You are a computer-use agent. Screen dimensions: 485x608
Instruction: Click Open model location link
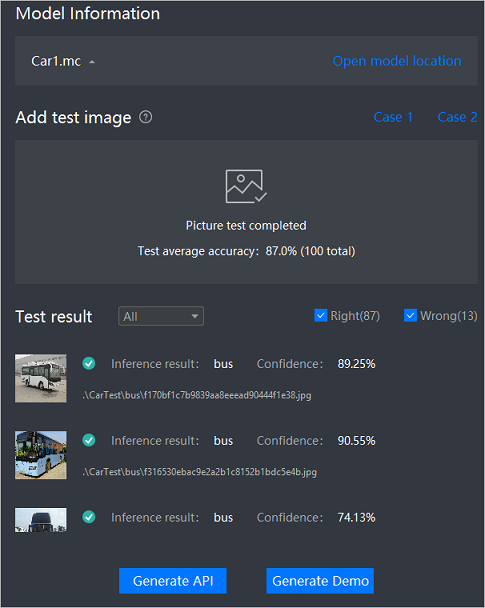coord(397,61)
